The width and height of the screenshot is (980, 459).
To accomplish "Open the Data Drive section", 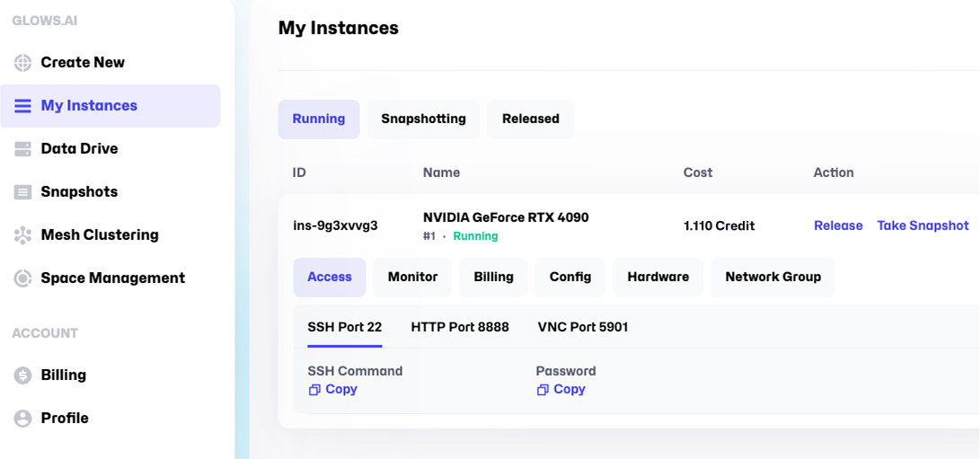I will [79, 149].
